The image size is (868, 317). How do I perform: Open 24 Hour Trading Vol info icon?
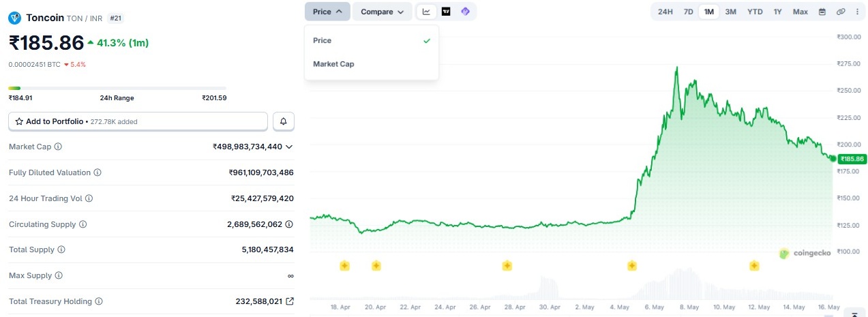click(89, 198)
